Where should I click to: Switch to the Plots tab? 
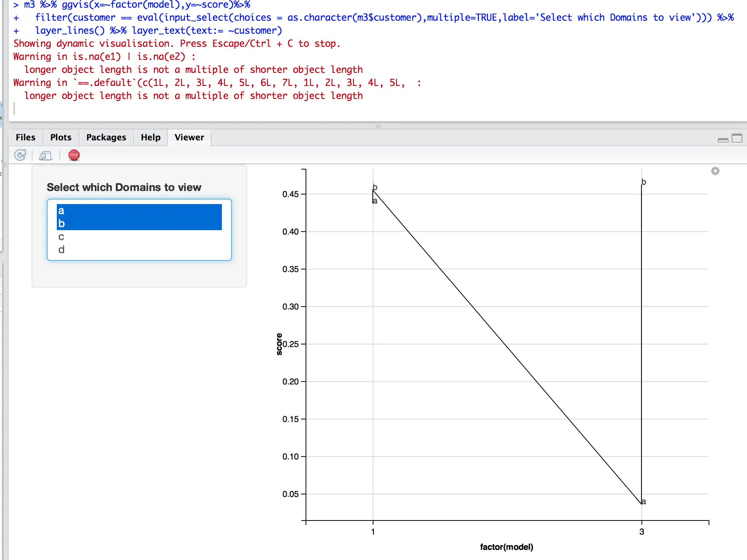61,137
